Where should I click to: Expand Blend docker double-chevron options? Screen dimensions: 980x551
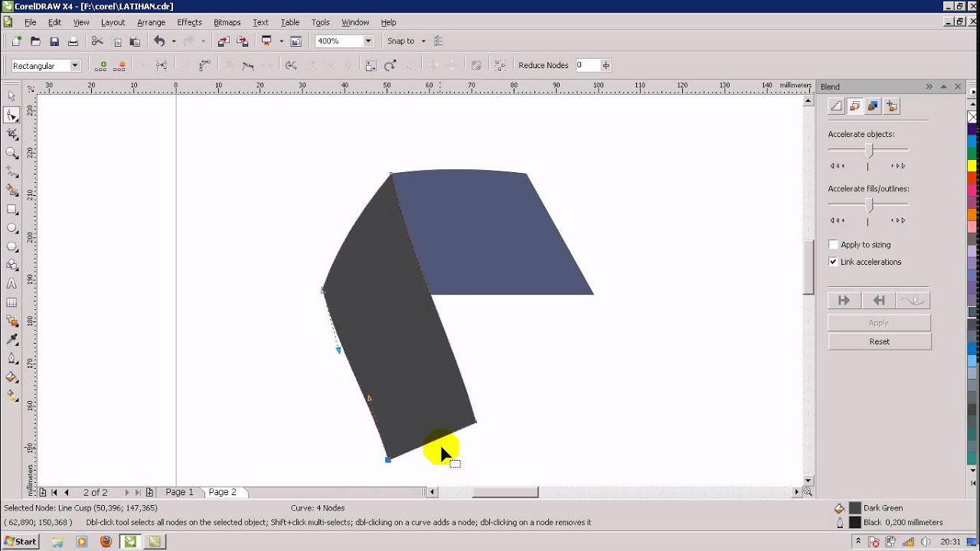[x=929, y=86]
